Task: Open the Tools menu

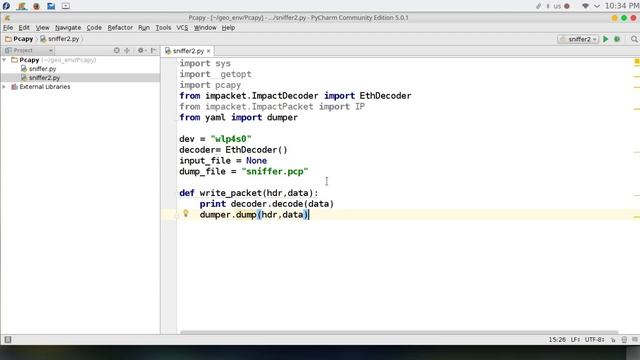Action: [x=163, y=28]
